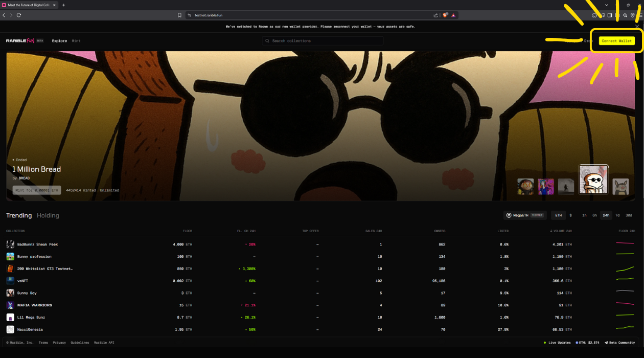Go back with the browser back arrow
Viewport: 644px width, 358px height.
(x=4, y=15)
